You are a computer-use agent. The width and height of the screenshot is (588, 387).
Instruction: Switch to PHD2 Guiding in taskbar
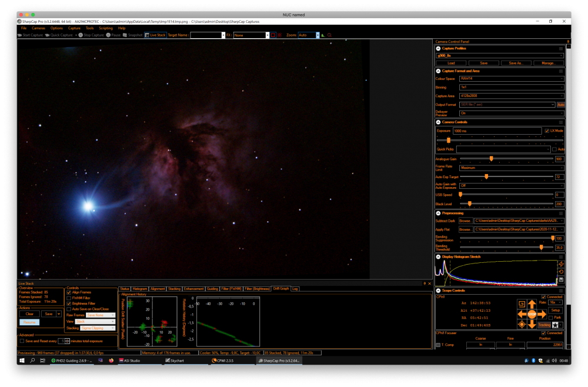point(71,361)
